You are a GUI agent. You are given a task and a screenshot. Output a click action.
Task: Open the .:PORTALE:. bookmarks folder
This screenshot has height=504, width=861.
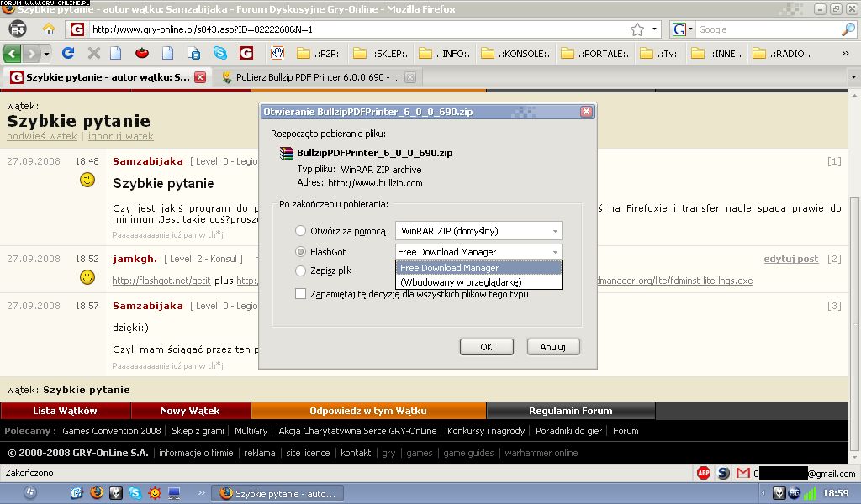point(596,53)
